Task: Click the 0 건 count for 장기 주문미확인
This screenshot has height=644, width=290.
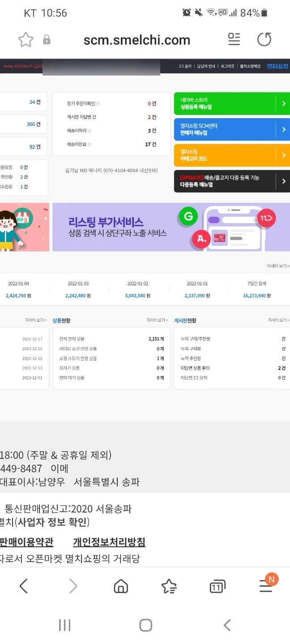Action: pyautogui.click(x=152, y=103)
